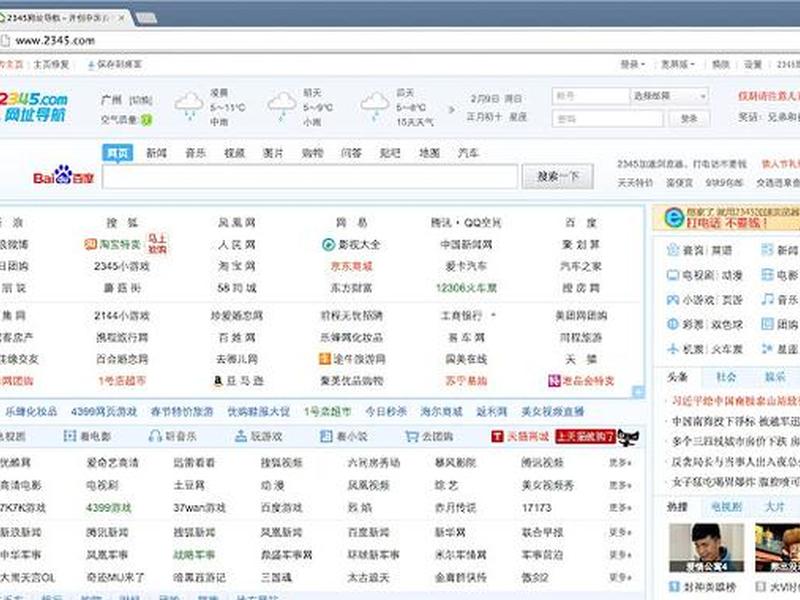Viewport: 800px width, 600px height.
Task: Click the Baidu search input box
Action: point(310,177)
